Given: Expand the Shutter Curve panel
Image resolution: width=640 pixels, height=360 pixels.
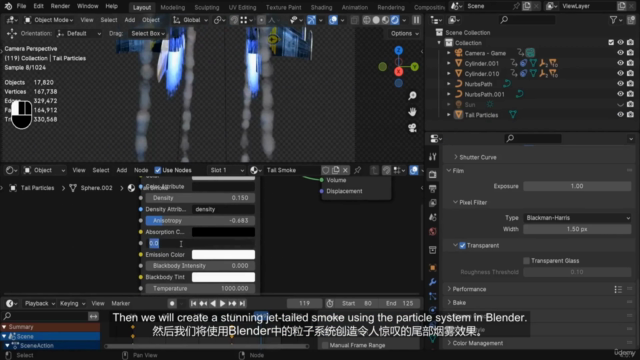Looking at the screenshot, I should click(x=478, y=157).
